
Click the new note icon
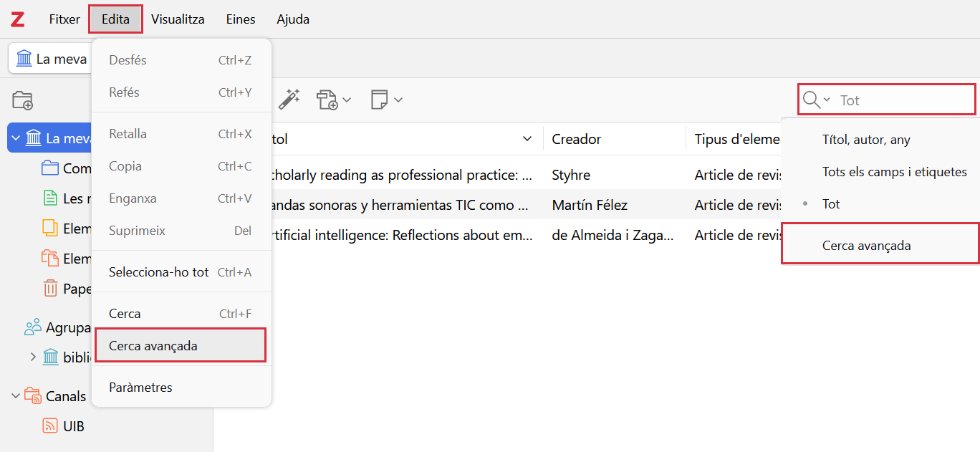380,100
